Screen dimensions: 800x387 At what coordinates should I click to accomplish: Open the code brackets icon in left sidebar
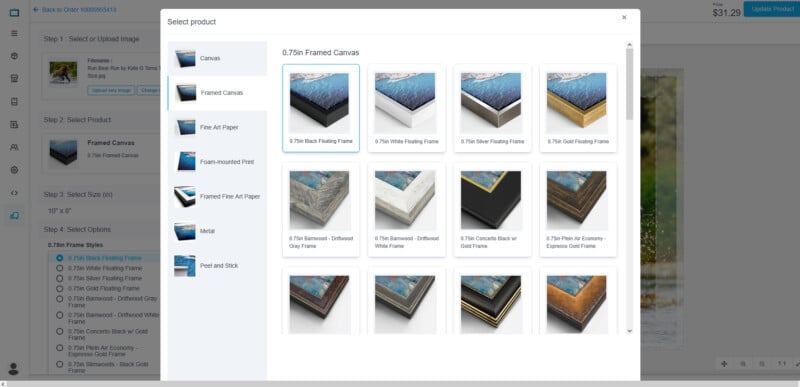click(14, 193)
